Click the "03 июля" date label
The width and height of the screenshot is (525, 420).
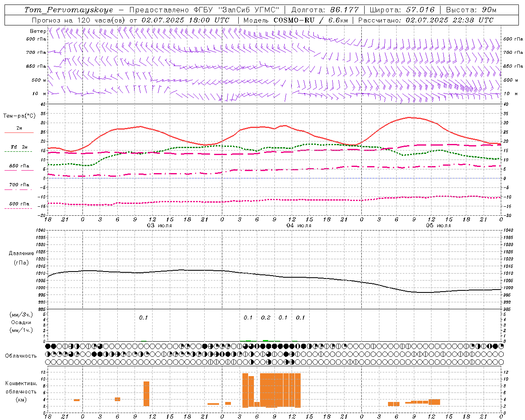pyautogui.click(x=159, y=226)
